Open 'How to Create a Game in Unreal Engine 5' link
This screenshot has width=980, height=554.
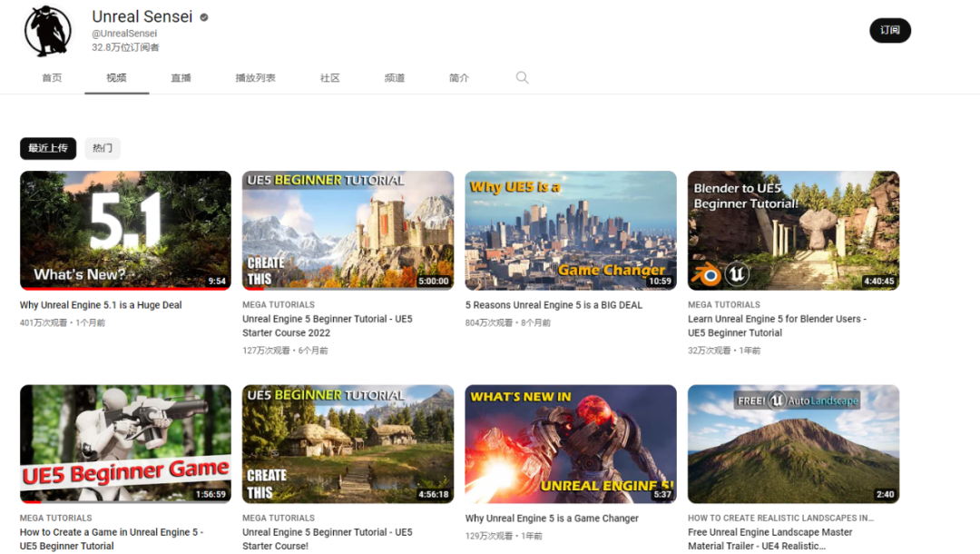[x=112, y=532]
